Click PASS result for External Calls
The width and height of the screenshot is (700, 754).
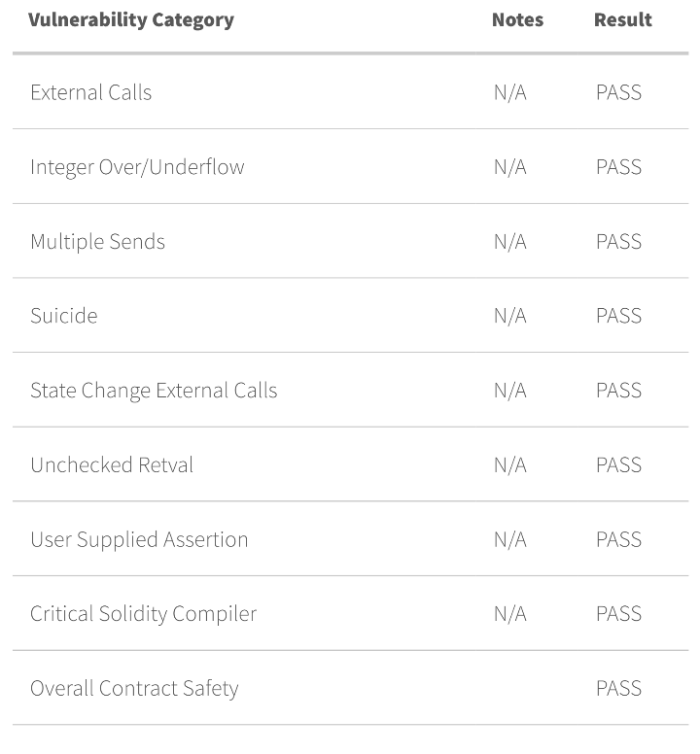[x=618, y=92]
